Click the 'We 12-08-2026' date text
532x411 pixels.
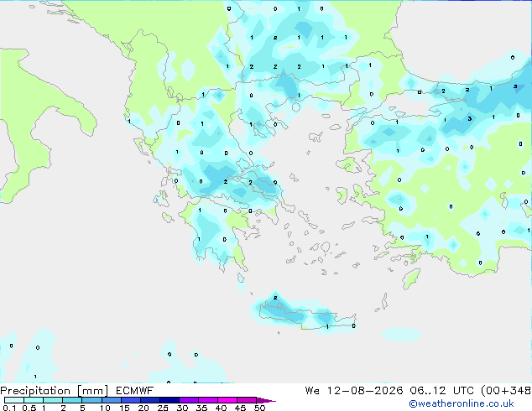point(354,391)
